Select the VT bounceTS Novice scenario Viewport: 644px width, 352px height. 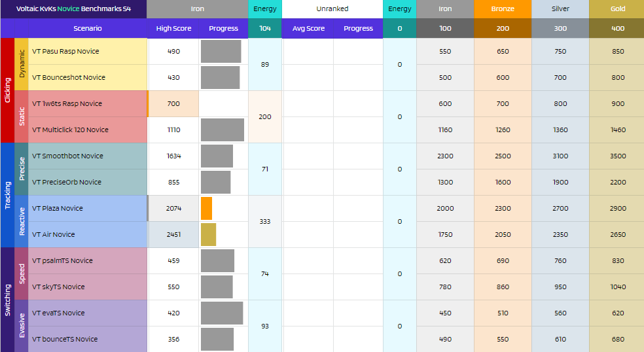88,340
